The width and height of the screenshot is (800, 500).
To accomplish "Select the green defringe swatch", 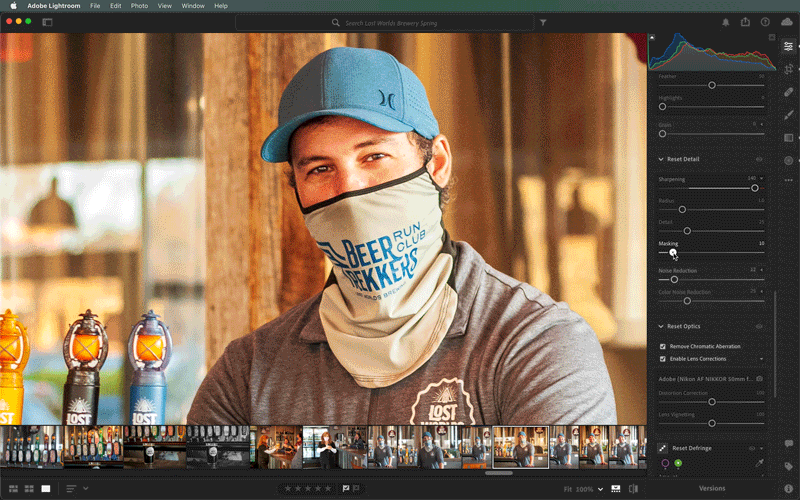I will pyautogui.click(x=678, y=463).
